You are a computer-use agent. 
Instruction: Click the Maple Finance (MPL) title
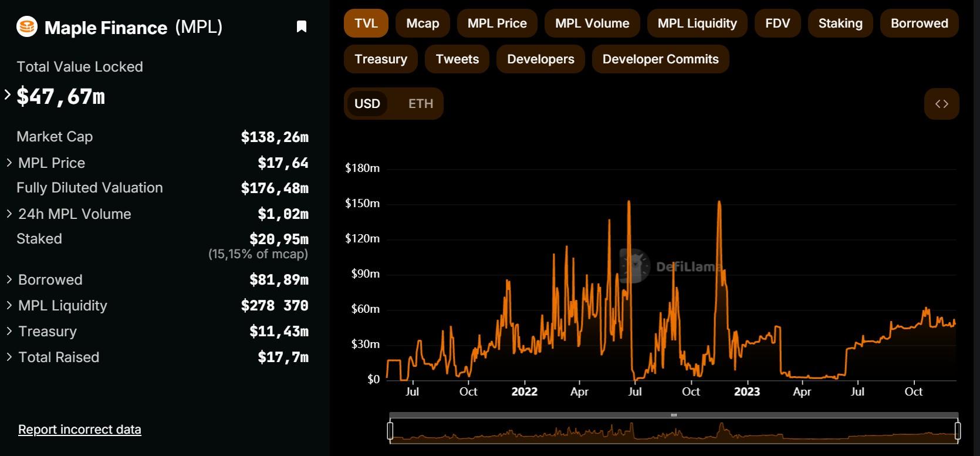tap(134, 28)
